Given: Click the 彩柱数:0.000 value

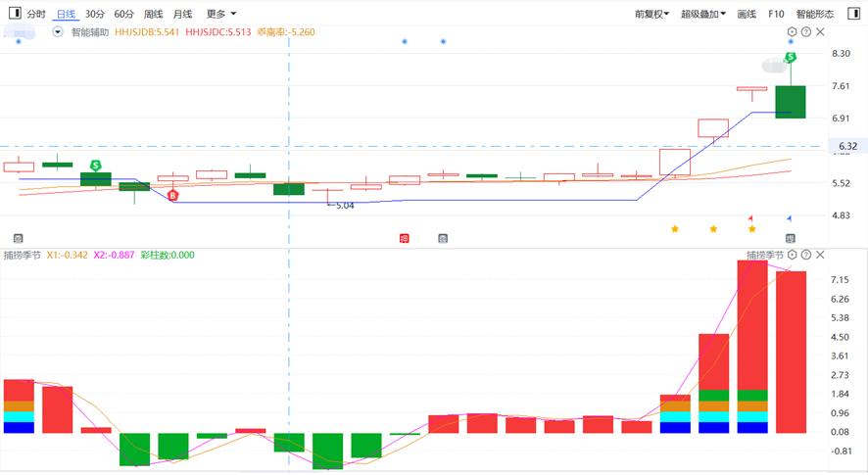Looking at the screenshot, I should pyautogui.click(x=168, y=256).
